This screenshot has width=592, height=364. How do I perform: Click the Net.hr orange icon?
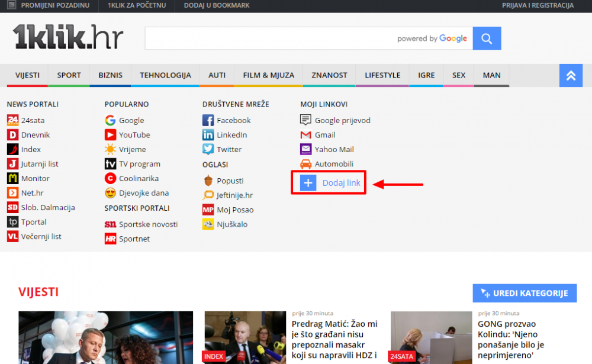[12, 193]
